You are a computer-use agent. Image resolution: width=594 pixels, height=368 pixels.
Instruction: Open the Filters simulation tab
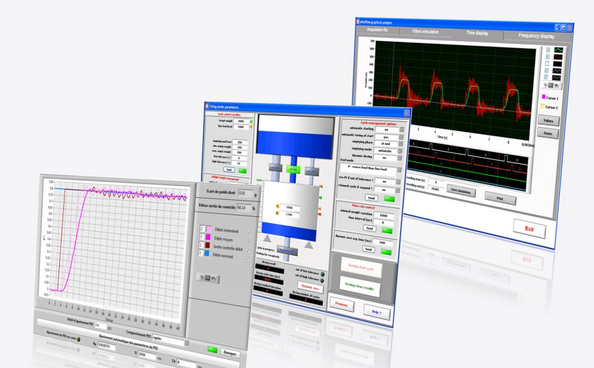coord(425,32)
